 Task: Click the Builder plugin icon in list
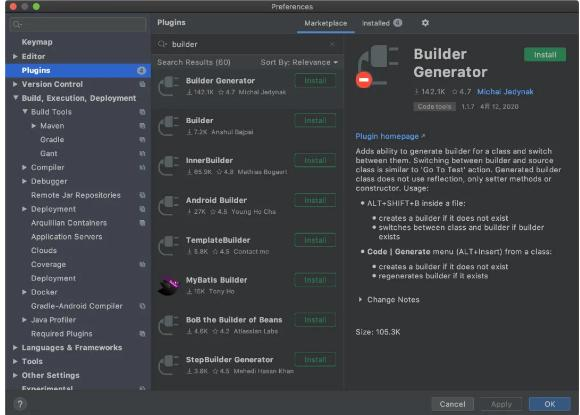pyautogui.click(x=168, y=126)
